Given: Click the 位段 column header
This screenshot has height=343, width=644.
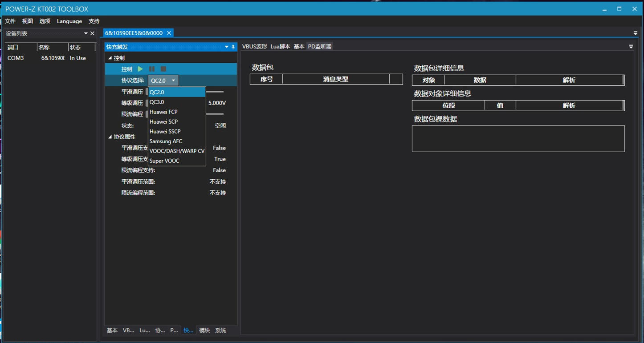Looking at the screenshot, I should pyautogui.click(x=448, y=105).
